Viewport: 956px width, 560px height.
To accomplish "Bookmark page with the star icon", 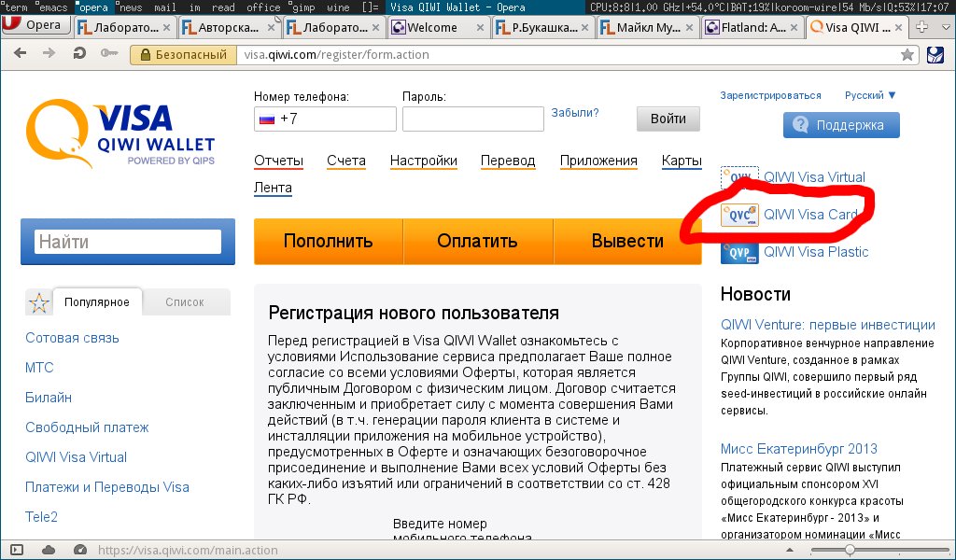I will (907, 55).
